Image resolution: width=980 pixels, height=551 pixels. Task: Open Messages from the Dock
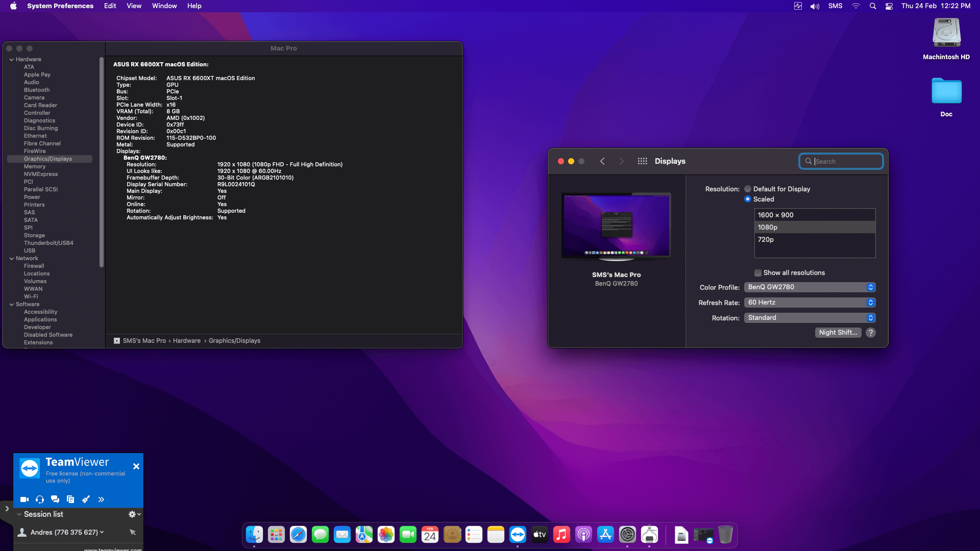[320, 535]
